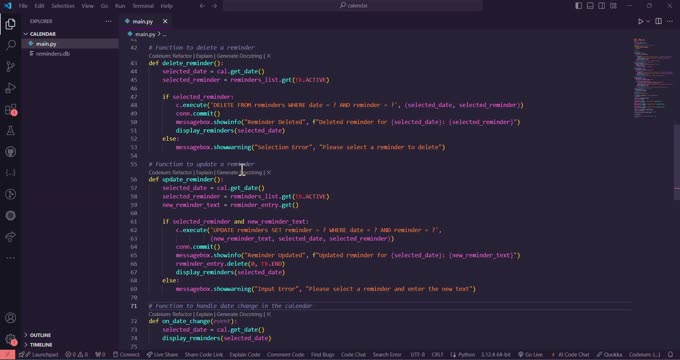Click the 3.12.4 64-bit interpreter in the status bar

point(496,355)
